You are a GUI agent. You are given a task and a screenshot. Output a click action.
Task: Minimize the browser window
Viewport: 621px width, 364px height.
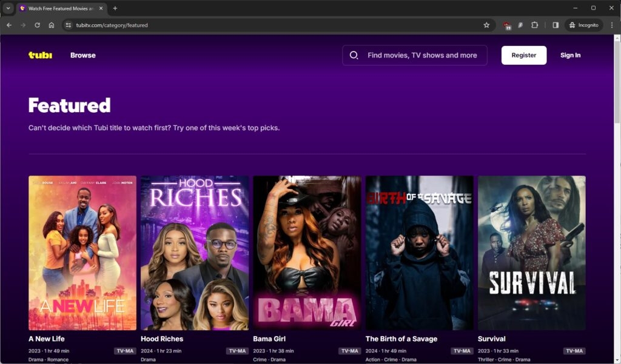[x=576, y=8]
